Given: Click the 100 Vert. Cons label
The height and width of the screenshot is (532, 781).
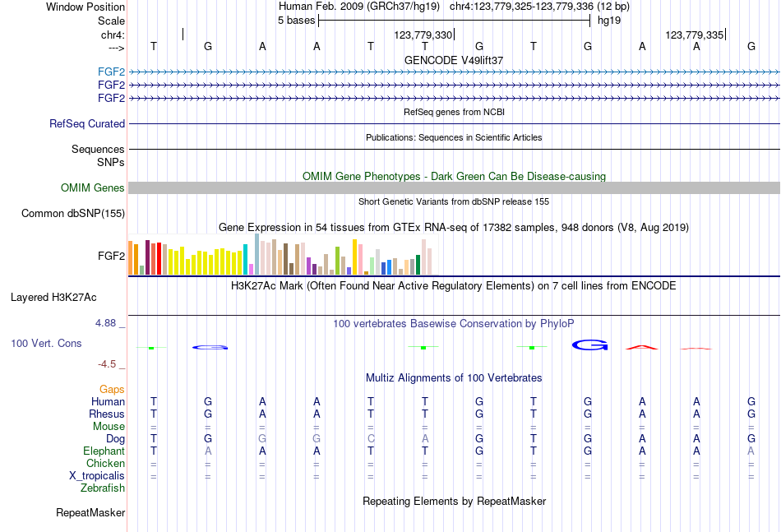Looking at the screenshot, I should 46,343.
